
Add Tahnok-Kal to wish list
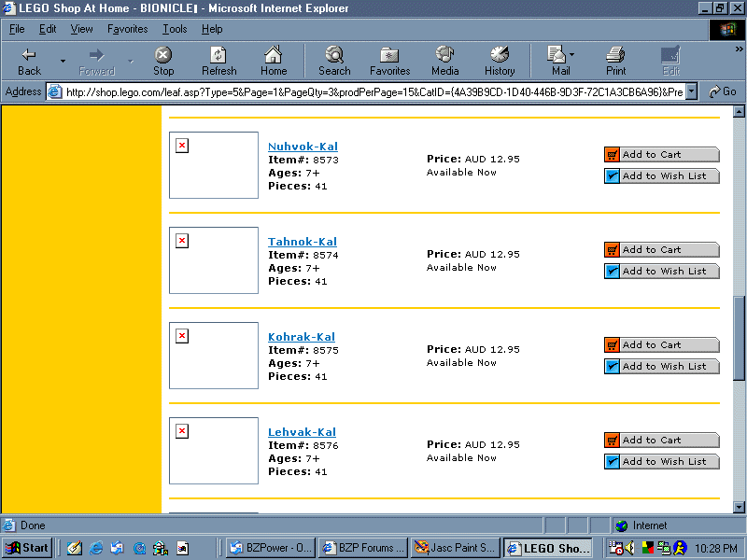click(x=662, y=271)
